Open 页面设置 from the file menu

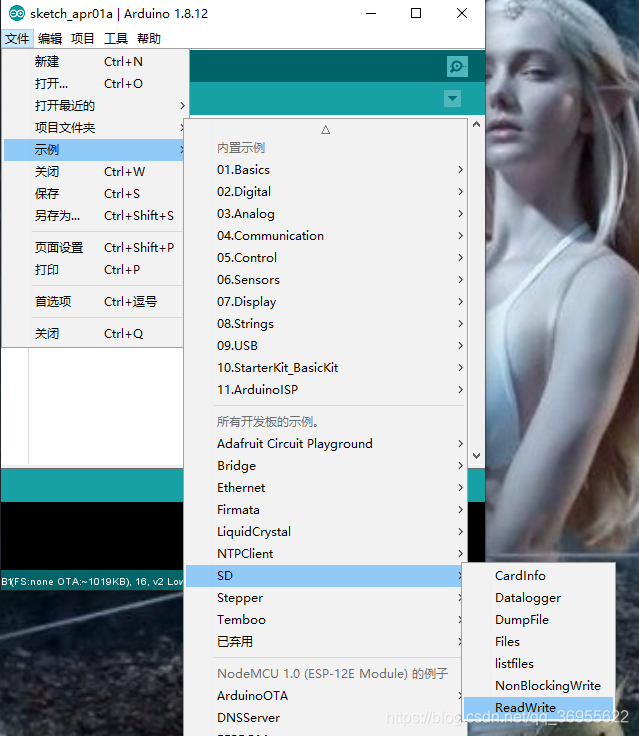tap(94, 247)
